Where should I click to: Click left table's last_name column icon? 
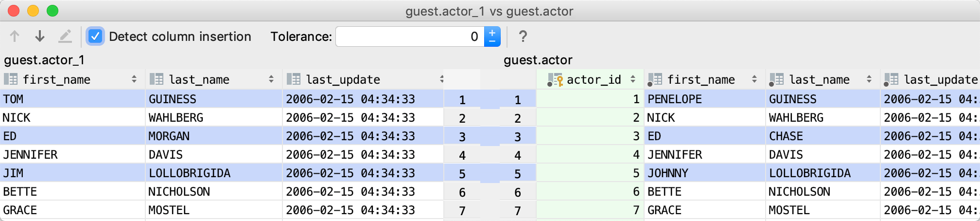point(157,79)
